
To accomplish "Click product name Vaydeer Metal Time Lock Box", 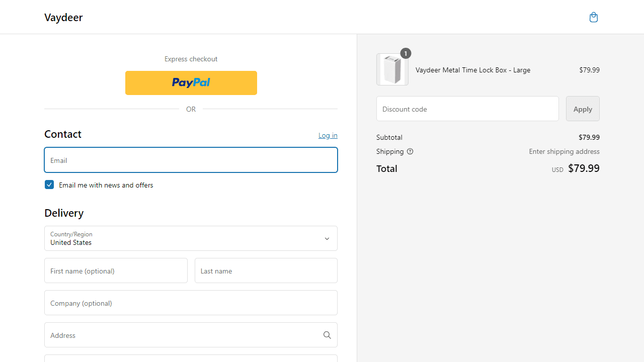I will pos(473,70).
